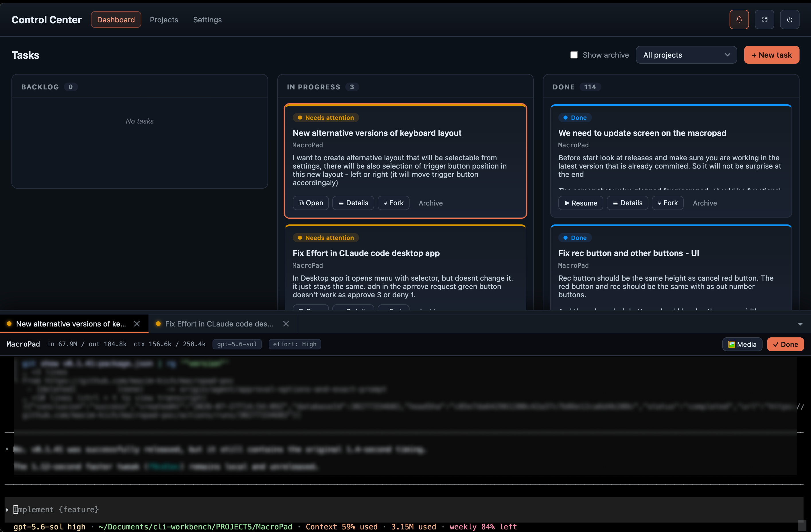The image size is (811, 532).
Task: Click the Done badge on update screen card
Action: coord(575,118)
